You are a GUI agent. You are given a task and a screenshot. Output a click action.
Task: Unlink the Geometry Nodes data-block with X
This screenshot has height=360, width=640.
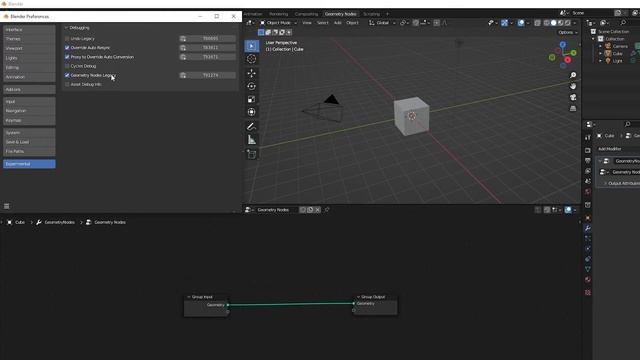coord(318,210)
